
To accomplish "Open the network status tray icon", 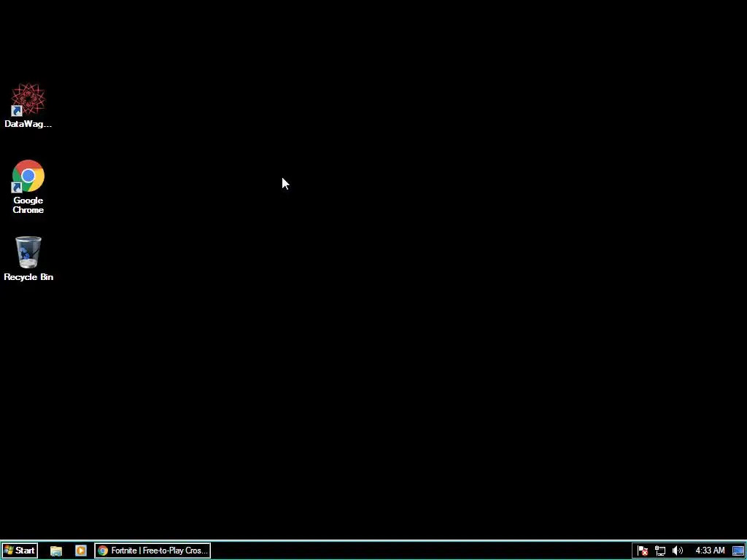I will click(x=659, y=551).
